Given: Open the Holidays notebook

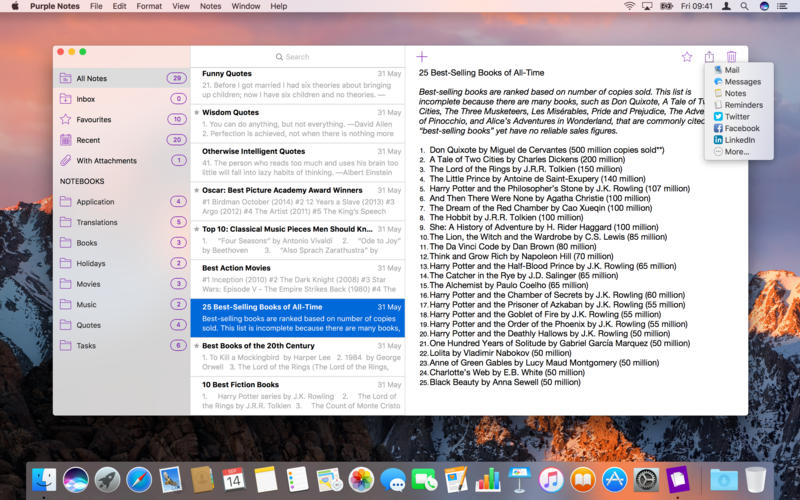Looking at the screenshot, I should [121, 263].
